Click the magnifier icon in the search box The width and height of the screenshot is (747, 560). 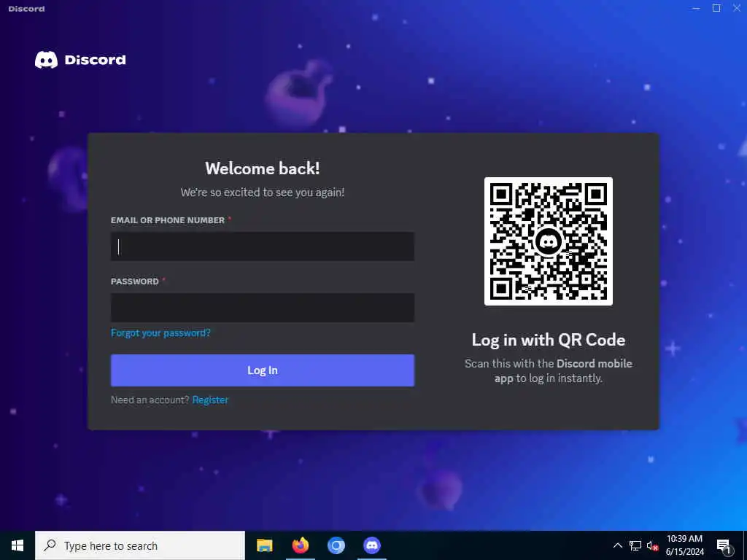point(50,545)
